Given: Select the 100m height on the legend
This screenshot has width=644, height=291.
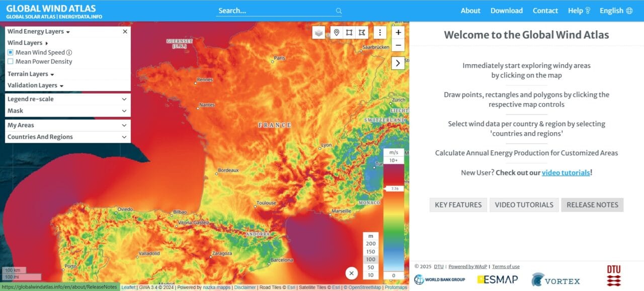Looking at the screenshot, I should (x=370, y=259).
